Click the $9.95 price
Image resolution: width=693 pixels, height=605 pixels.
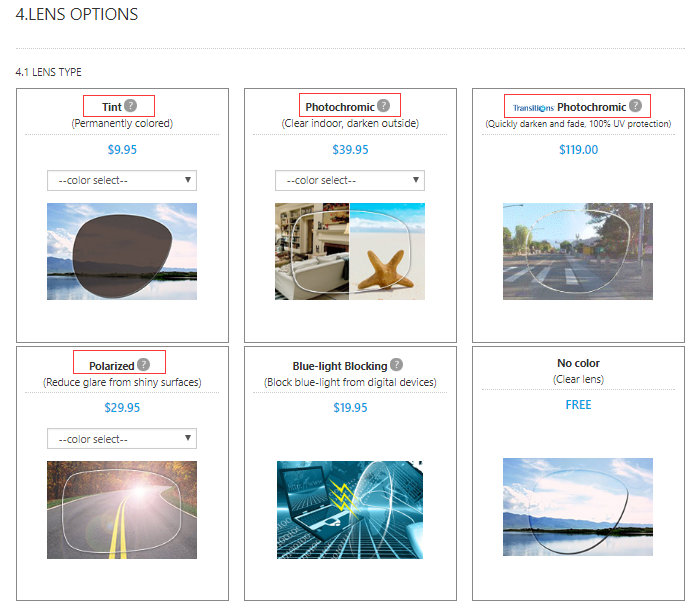click(122, 149)
